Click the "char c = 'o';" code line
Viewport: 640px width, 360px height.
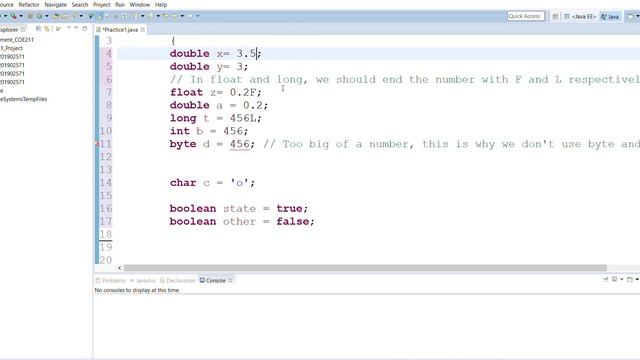tap(212, 183)
